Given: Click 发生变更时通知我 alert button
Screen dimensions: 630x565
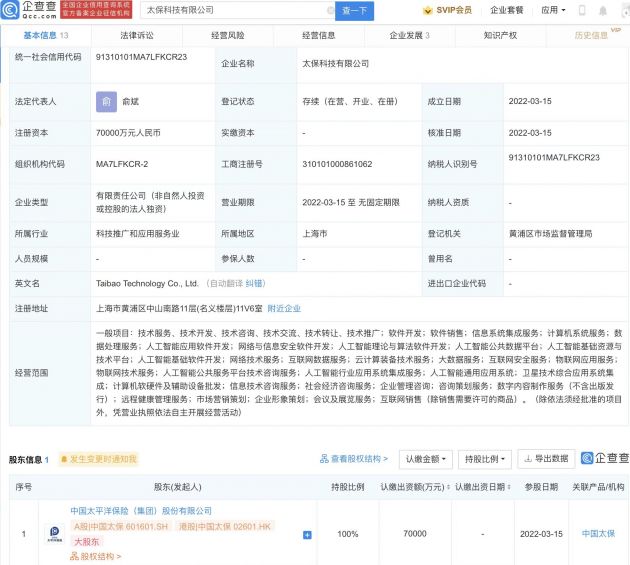Looking at the screenshot, I should (99, 459).
